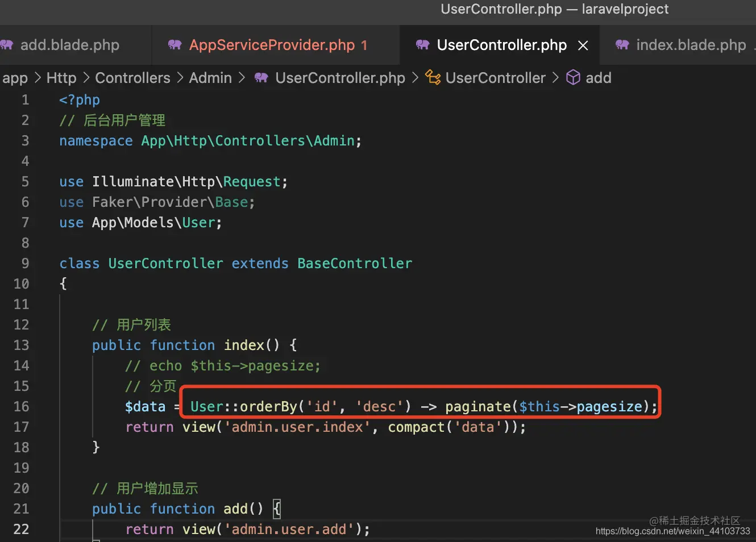Open the AppServiceProvider.php tab
Image resolution: width=756 pixels, height=542 pixels.
coord(272,45)
